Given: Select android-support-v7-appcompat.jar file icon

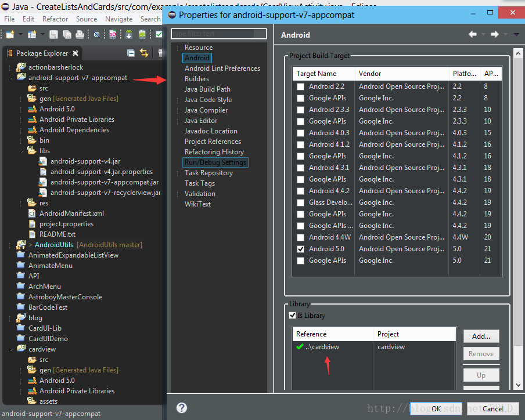Looking at the screenshot, I should pos(43,182).
